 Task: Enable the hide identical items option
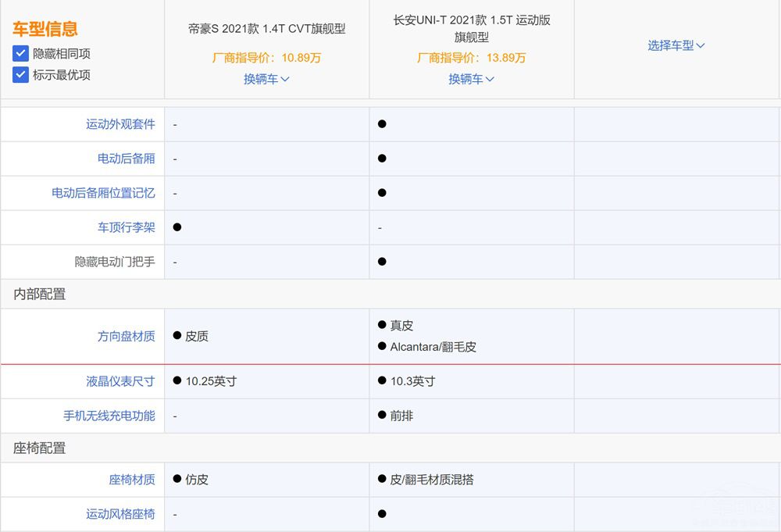(20, 54)
